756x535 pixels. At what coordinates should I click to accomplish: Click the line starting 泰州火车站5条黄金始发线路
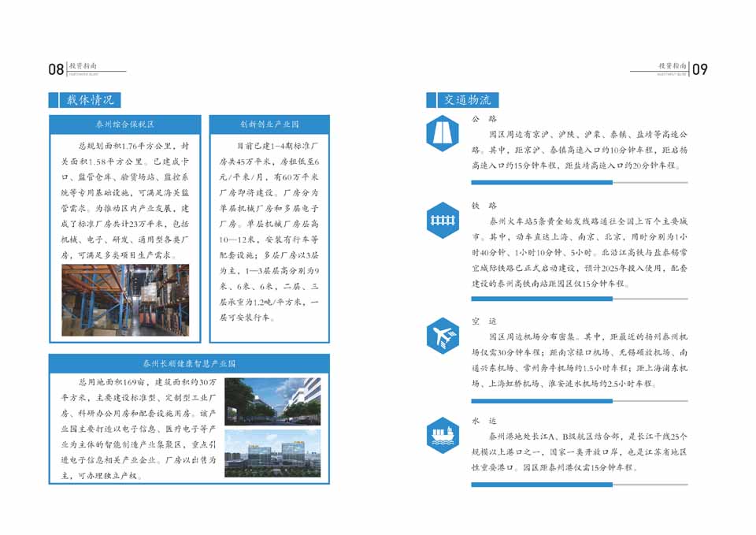coord(588,221)
